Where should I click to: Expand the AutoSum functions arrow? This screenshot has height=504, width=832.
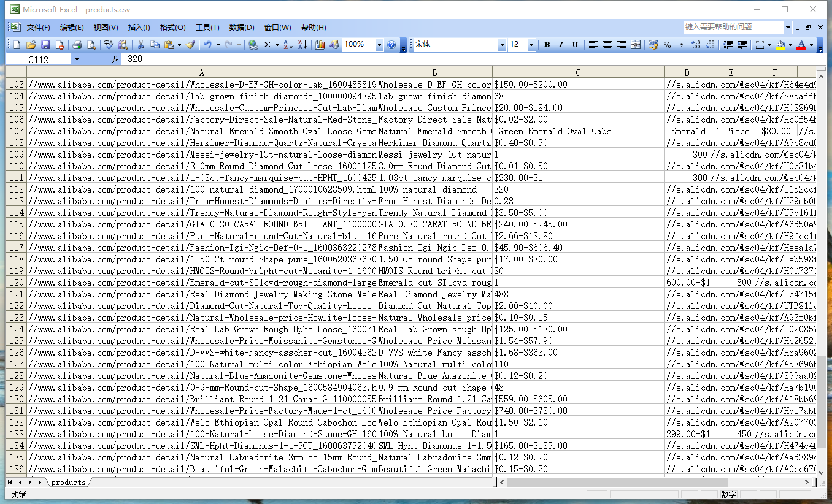coord(277,45)
